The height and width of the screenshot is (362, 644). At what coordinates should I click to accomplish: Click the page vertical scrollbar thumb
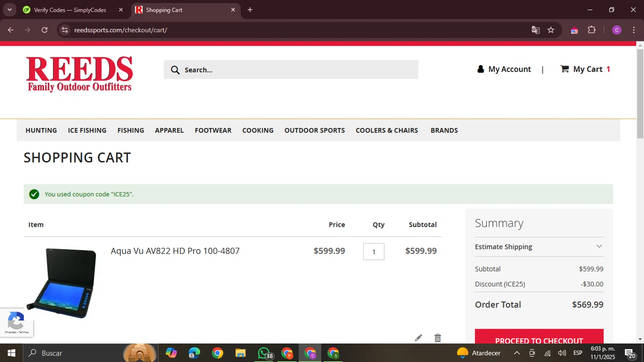640,93
